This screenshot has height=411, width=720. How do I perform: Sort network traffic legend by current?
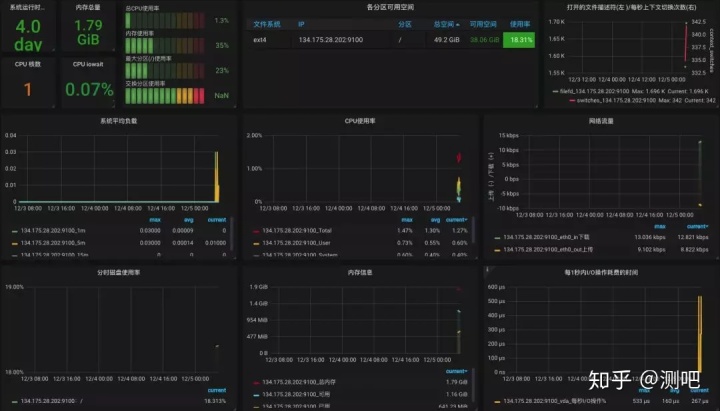(698, 226)
